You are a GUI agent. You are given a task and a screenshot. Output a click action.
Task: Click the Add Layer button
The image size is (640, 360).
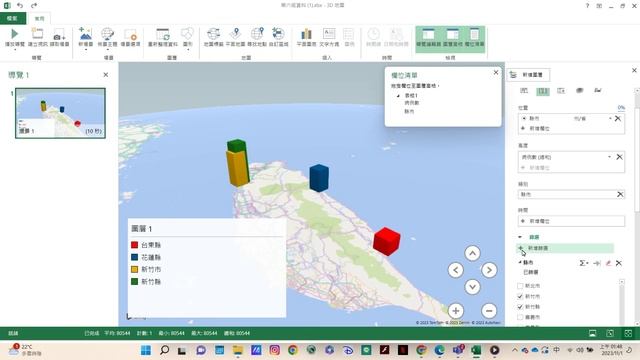528,75
